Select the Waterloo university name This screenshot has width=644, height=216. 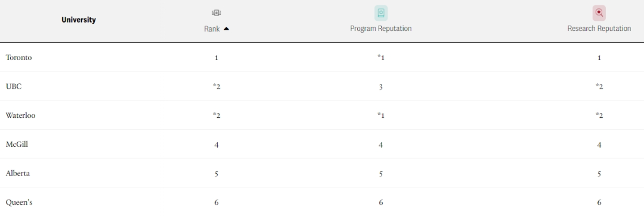pos(20,115)
